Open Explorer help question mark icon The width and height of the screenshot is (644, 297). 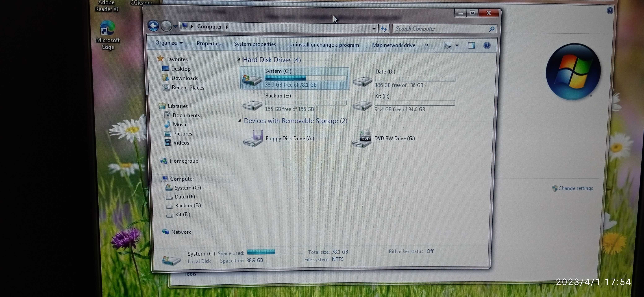(487, 45)
